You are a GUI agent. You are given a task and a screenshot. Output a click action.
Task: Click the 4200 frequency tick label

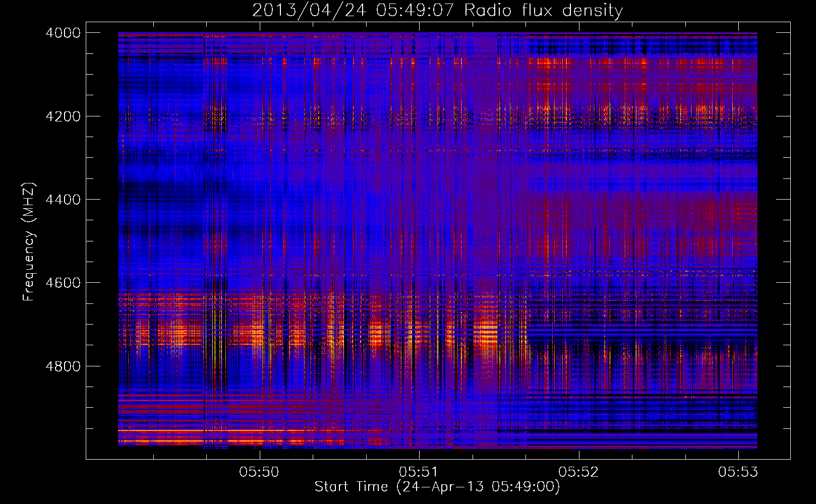pyautogui.click(x=63, y=116)
